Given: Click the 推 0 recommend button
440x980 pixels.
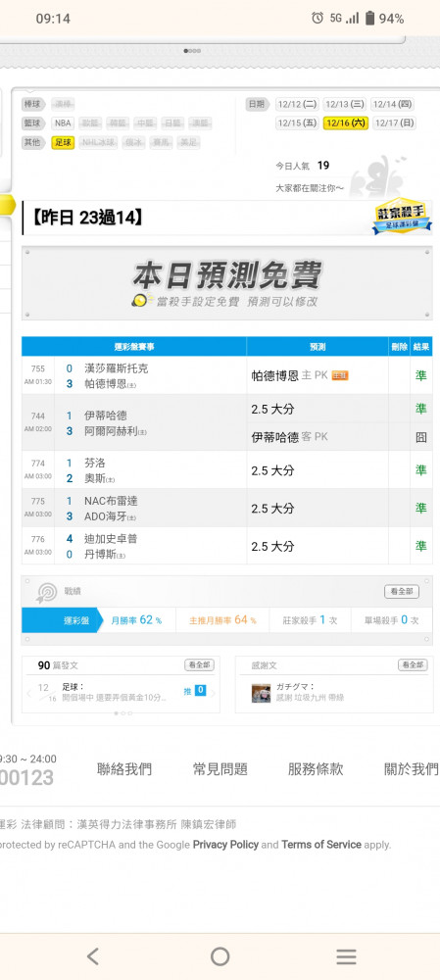Looking at the screenshot, I should click(x=194, y=691).
